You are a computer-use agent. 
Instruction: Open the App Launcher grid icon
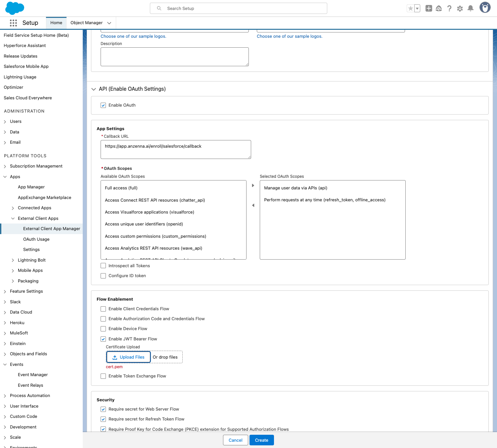tap(13, 23)
